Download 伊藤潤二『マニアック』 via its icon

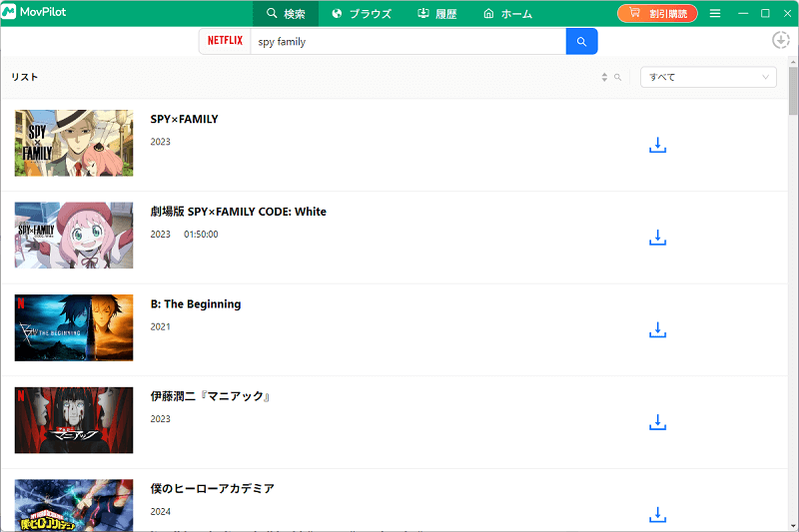click(657, 422)
